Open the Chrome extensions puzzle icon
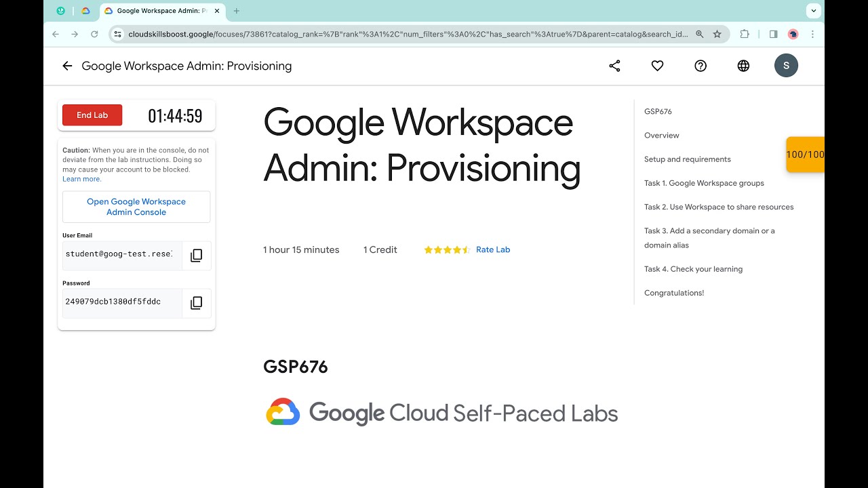The image size is (868, 488). pos(745,34)
